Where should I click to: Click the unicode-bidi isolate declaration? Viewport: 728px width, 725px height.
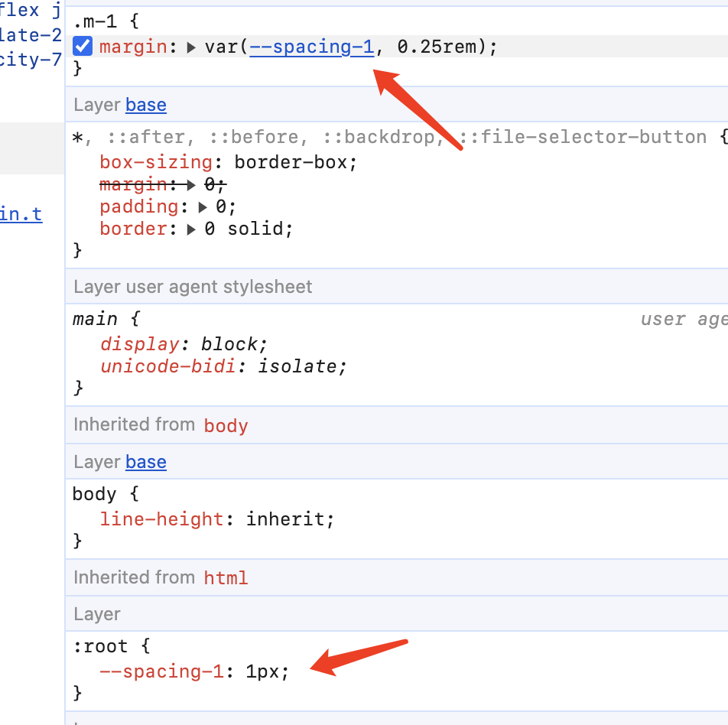tap(223, 366)
